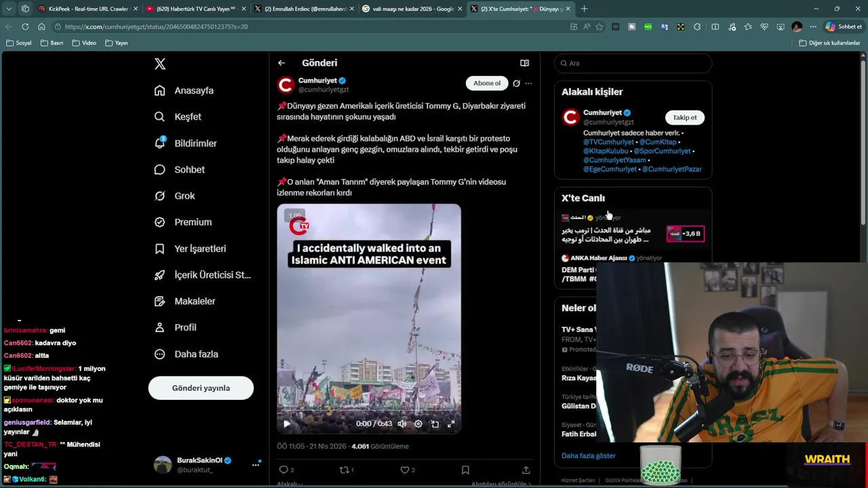Mute the video sound

tap(402, 424)
